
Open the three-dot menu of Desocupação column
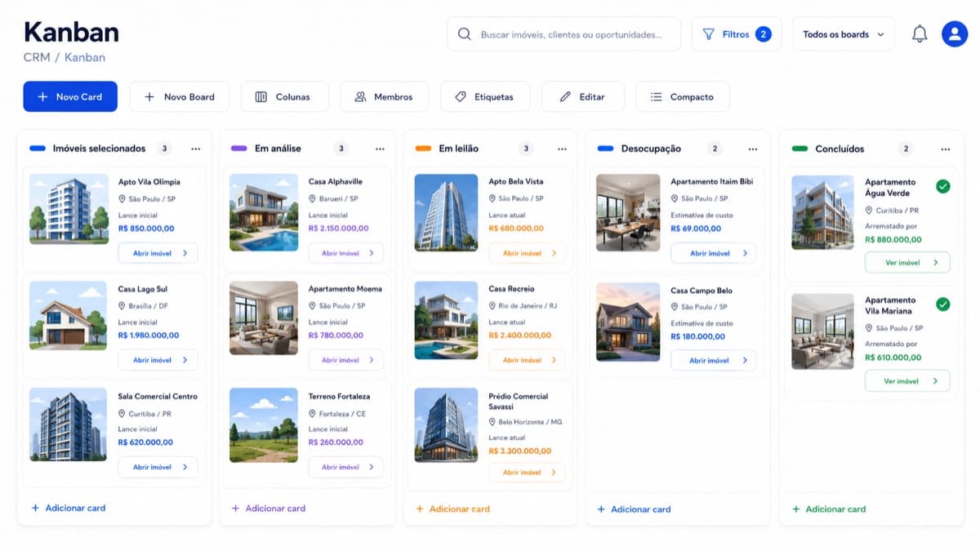click(752, 149)
